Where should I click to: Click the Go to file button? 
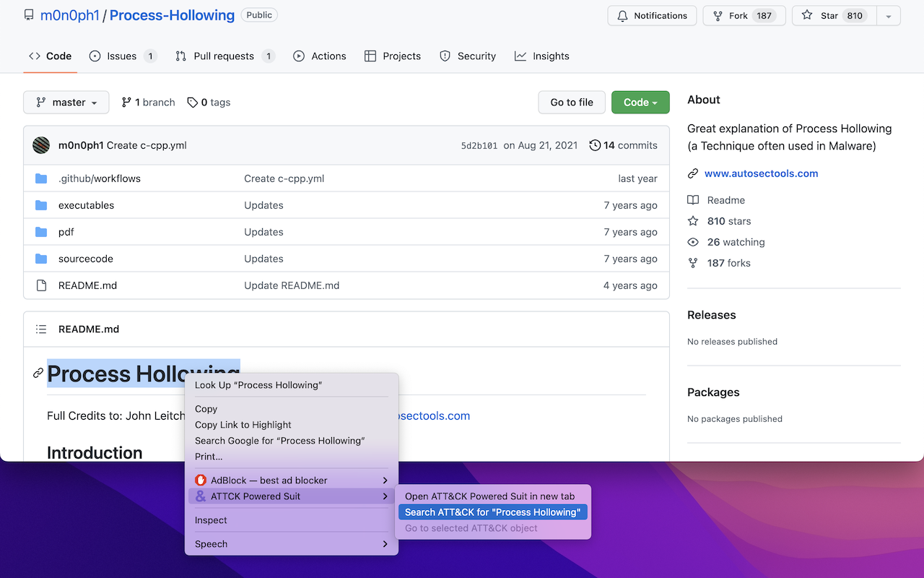point(572,103)
